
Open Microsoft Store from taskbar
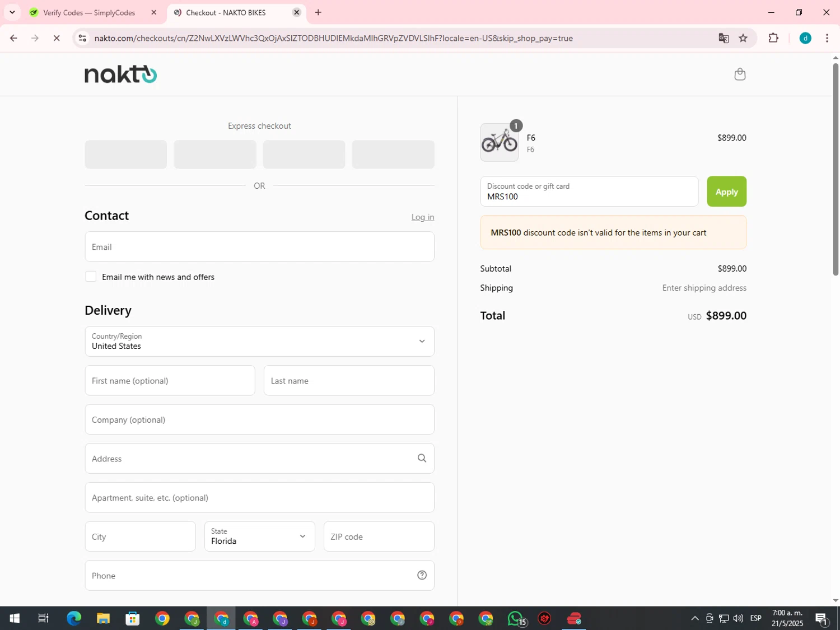point(133,618)
